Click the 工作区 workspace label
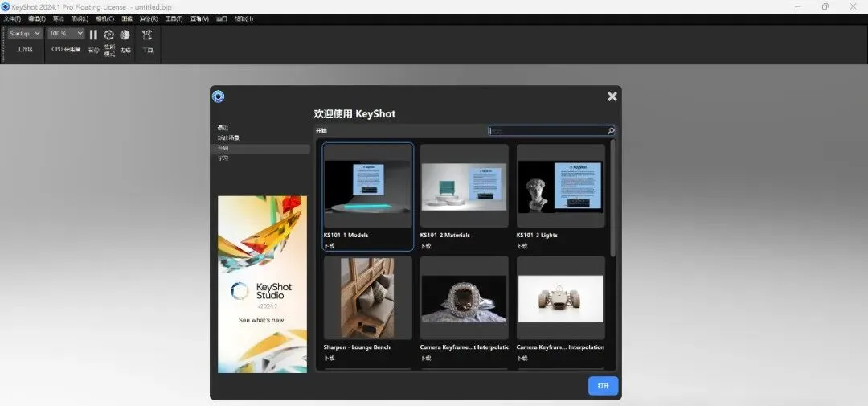The height and width of the screenshot is (406, 868). click(25, 50)
